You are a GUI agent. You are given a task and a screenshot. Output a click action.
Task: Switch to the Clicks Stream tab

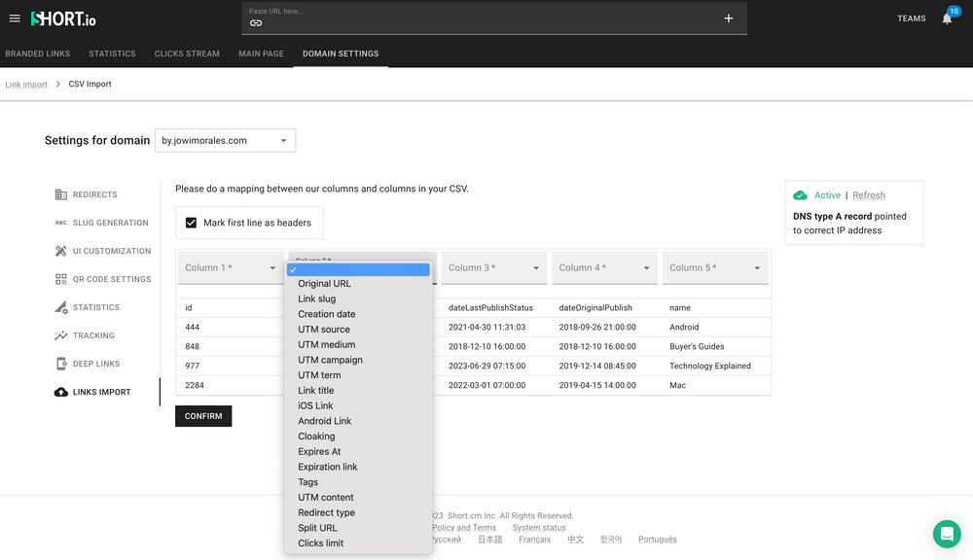186,53
